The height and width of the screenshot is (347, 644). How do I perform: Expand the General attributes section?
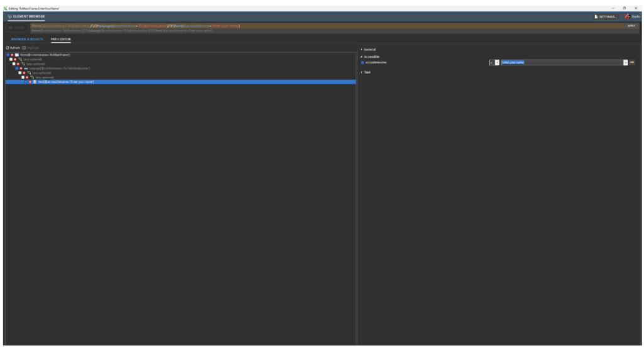pyautogui.click(x=362, y=50)
